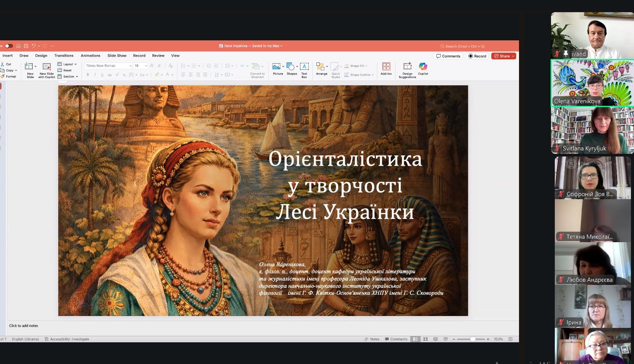Switch to slide sorter grid view
The width and height of the screenshot is (634, 364).
pyautogui.click(x=425, y=339)
